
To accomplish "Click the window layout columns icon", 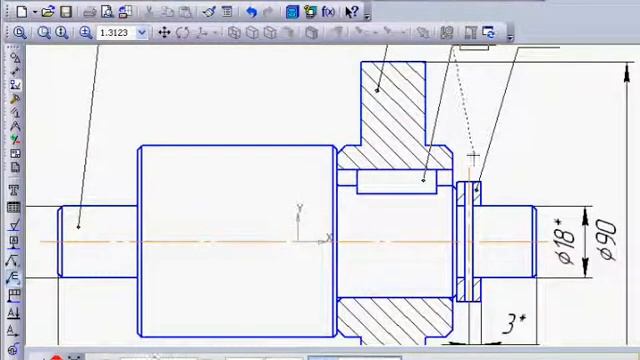I will (x=471, y=32).
